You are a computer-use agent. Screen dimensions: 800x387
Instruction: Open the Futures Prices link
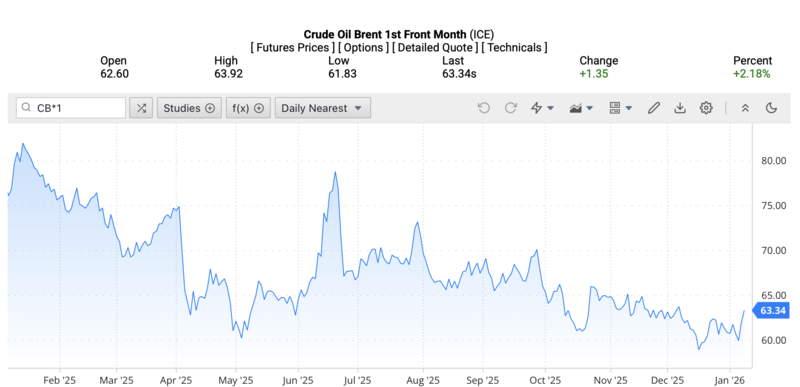[292, 48]
